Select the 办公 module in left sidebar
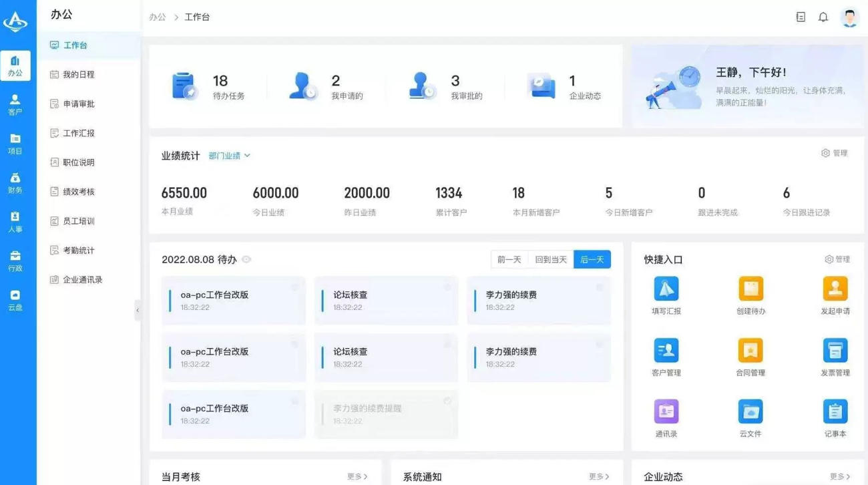Viewport: 868px width, 485px height. pos(15,65)
